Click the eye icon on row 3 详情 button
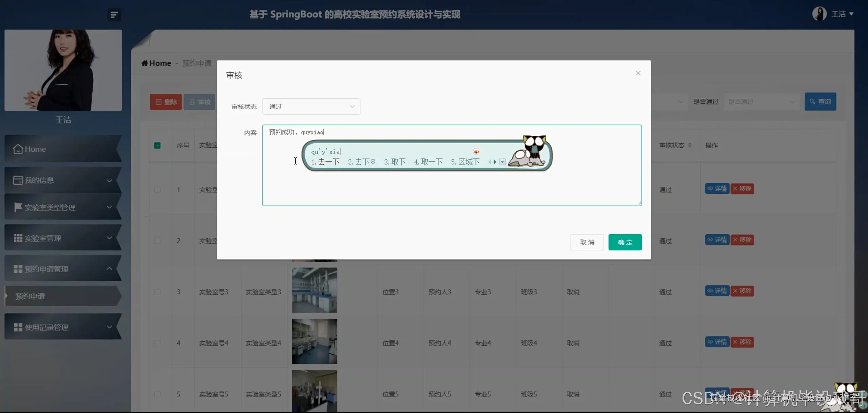868x413 pixels. (710, 291)
